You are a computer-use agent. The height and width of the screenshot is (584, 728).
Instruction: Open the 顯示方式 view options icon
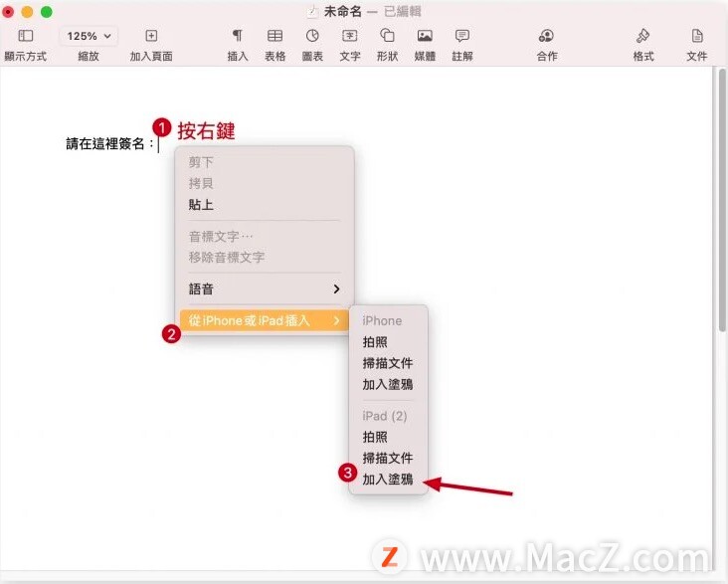tap(25, 36)
